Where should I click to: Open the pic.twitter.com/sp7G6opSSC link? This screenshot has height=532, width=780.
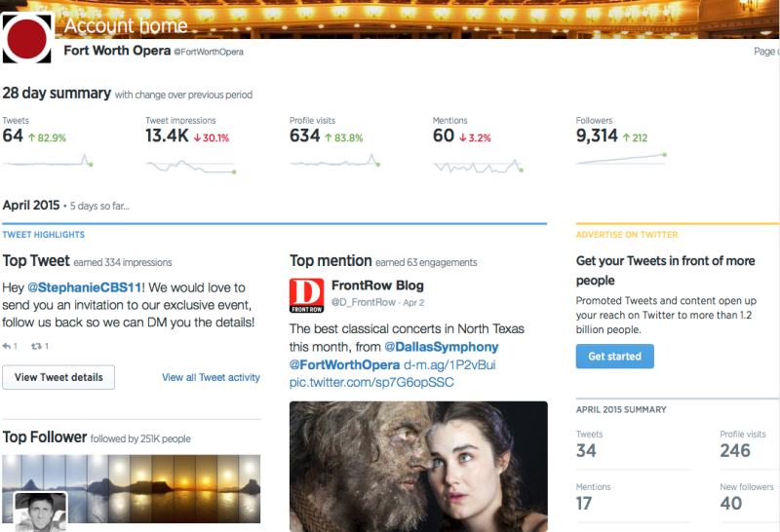pyautogui.click(x=371, y=382)
